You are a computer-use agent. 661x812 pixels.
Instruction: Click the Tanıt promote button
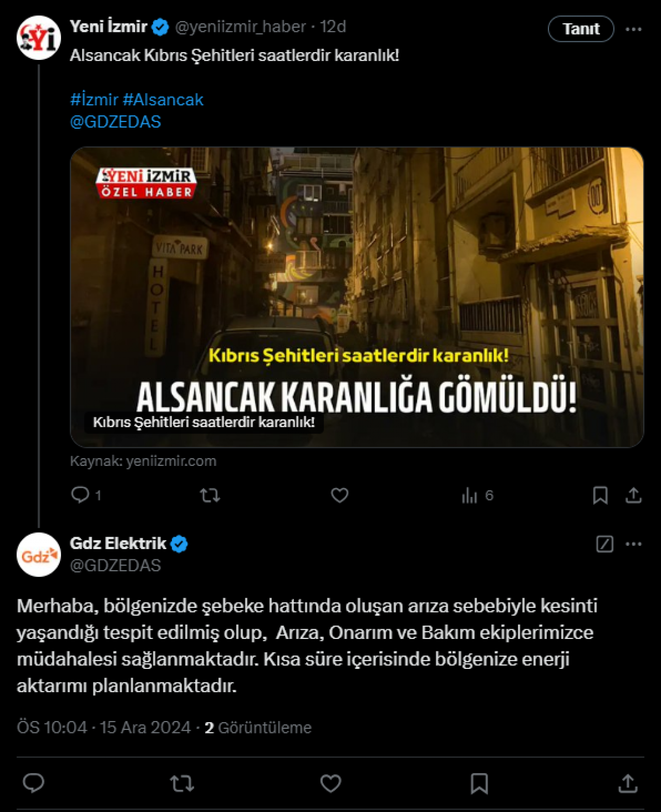(x=581, y=29)
